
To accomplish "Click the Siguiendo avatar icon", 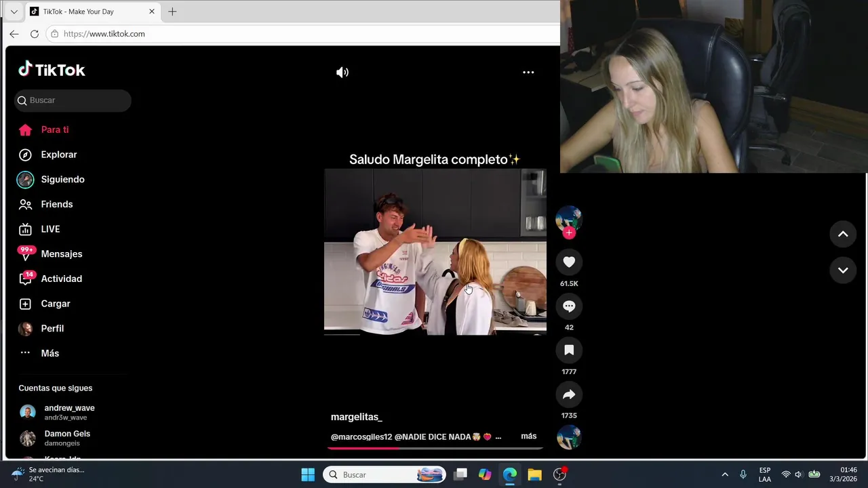I will click(25, 180).
